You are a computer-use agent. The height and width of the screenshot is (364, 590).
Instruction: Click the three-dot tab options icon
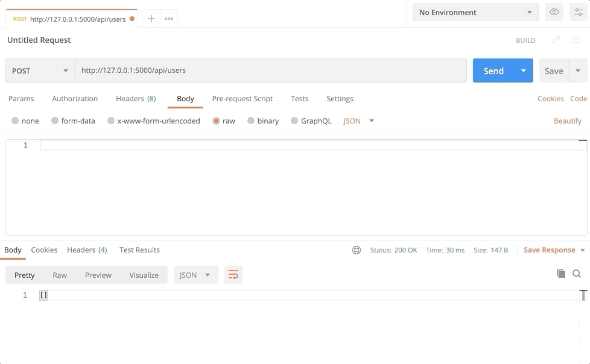coord(169,19)
